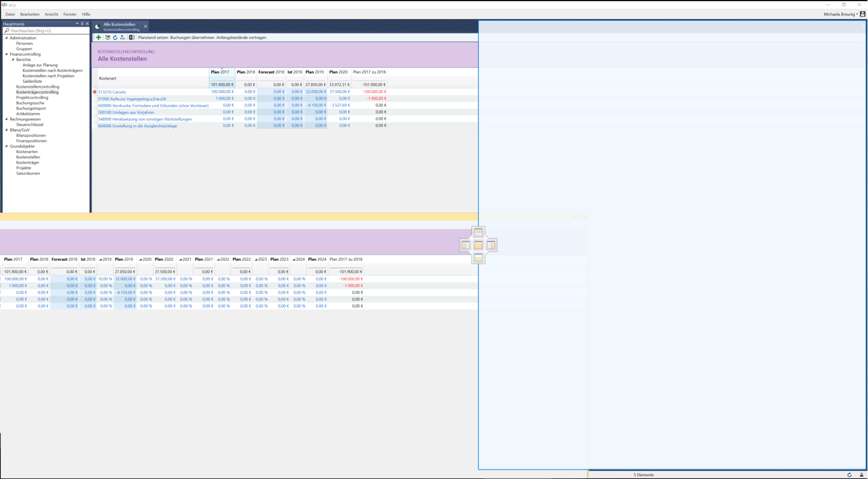Select Projektcontrolling tree item

coord(32,97)
